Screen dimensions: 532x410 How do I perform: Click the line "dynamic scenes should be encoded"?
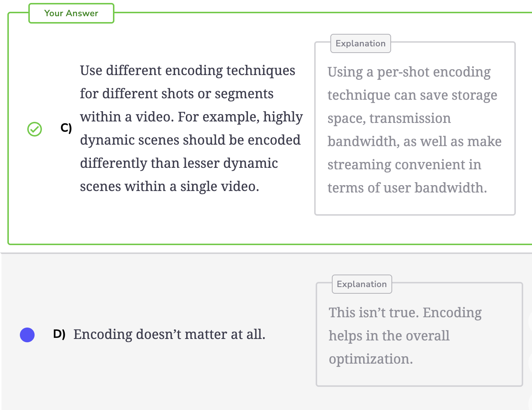[x=190, y=140]
